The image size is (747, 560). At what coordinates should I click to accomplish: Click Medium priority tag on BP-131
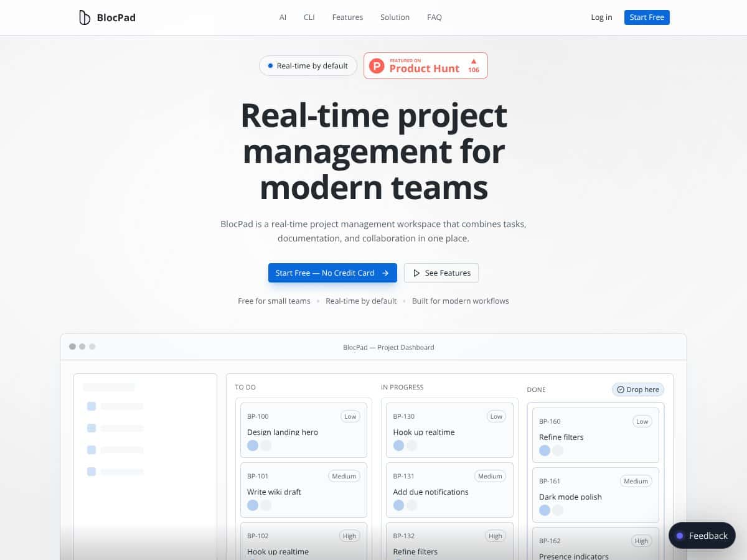tap(490, 476)
